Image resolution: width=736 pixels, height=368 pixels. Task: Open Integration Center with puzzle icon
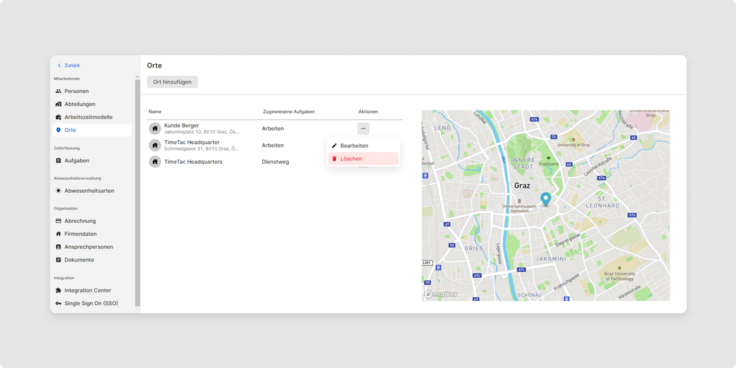92,291
